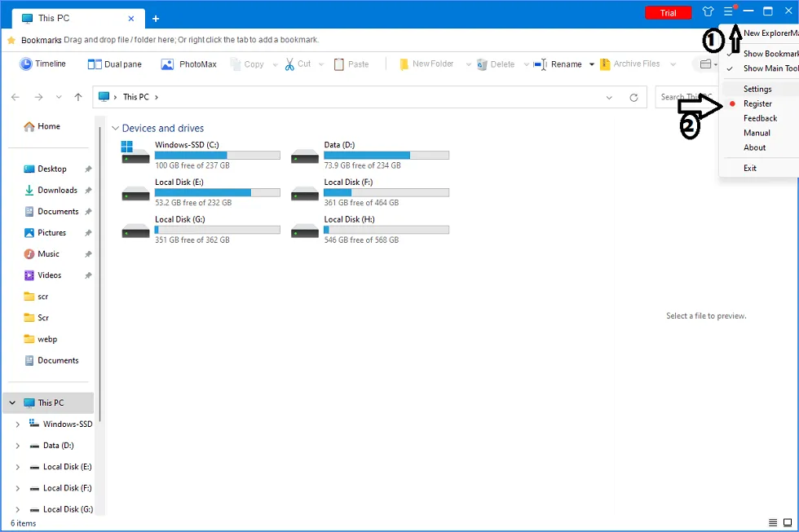Viewport: 799px width, 532px height.
Task: Enable Dual pane mode
Action: coord(114,64)
